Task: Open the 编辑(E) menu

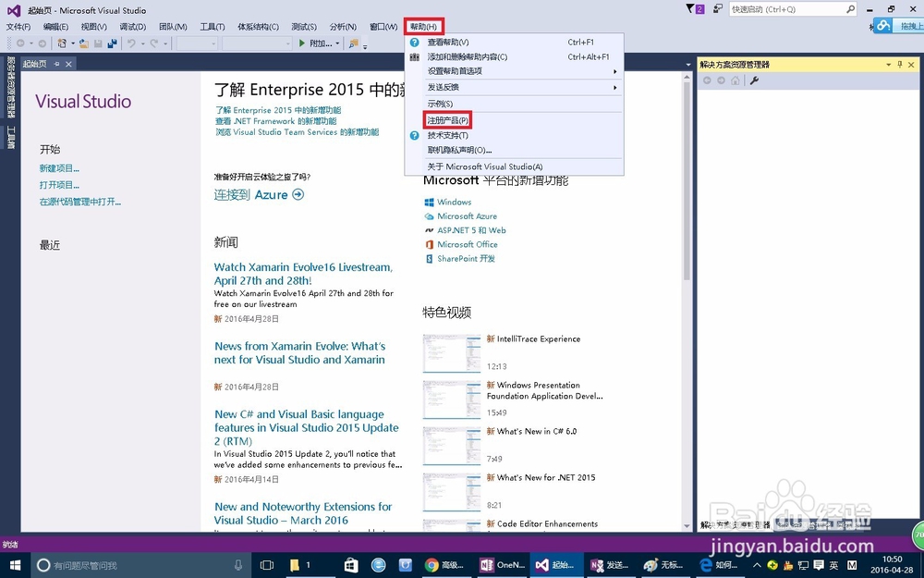Action: tap(55, 27)
